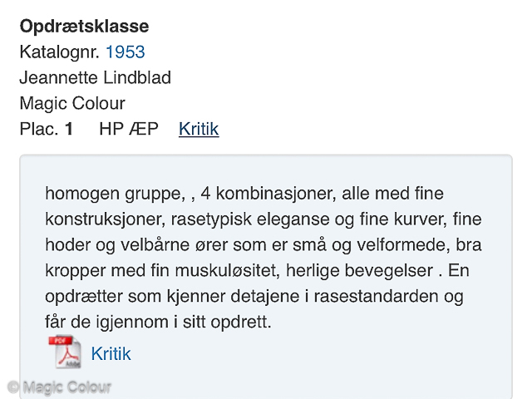Click the ÆP award text
This screenshot has width=532, height=399.
coord(144,129)
